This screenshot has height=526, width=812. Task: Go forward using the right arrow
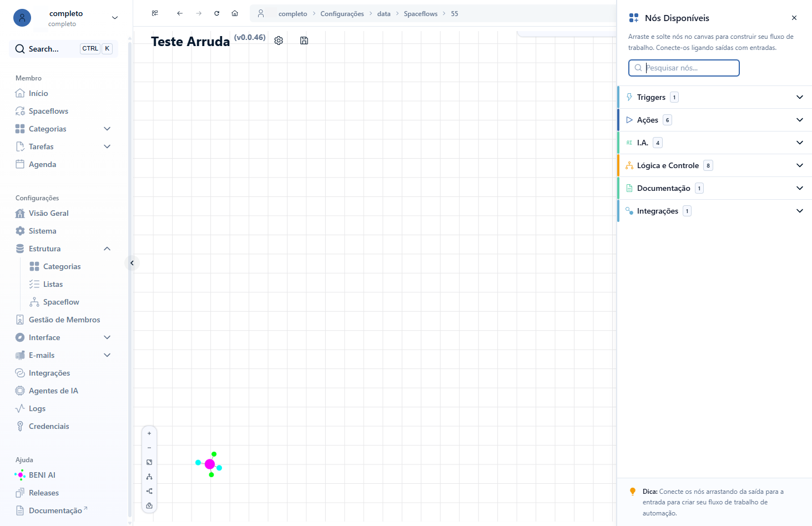199,13
